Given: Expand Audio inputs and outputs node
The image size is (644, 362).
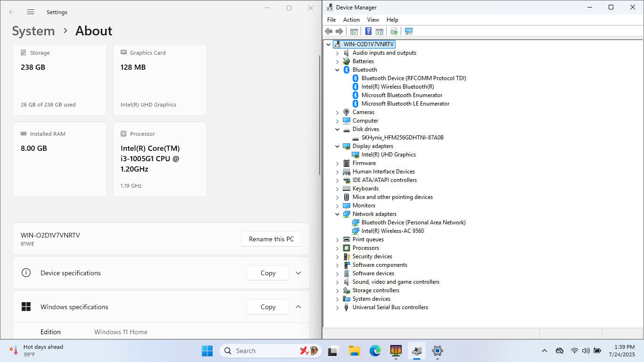Looking at the screenshot, I should (x=337, y=53).
